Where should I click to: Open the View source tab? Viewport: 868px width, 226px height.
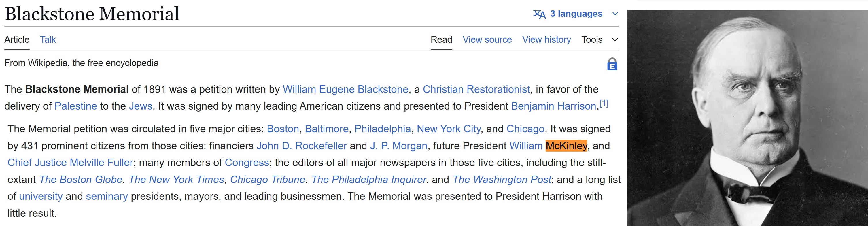click(487, 40)
